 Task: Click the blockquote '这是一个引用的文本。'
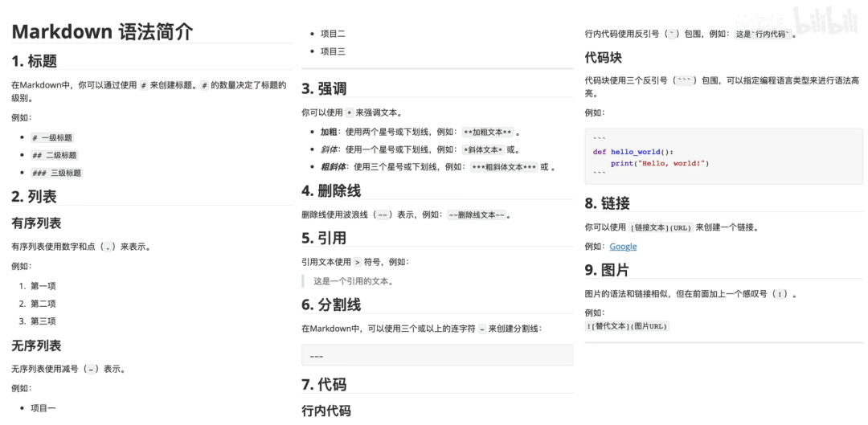tap(354, 281)
